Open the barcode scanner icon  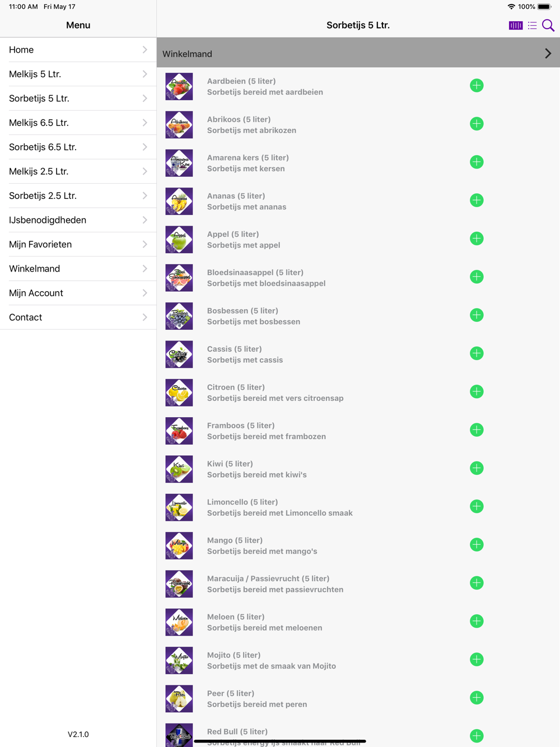pos(515,25)
